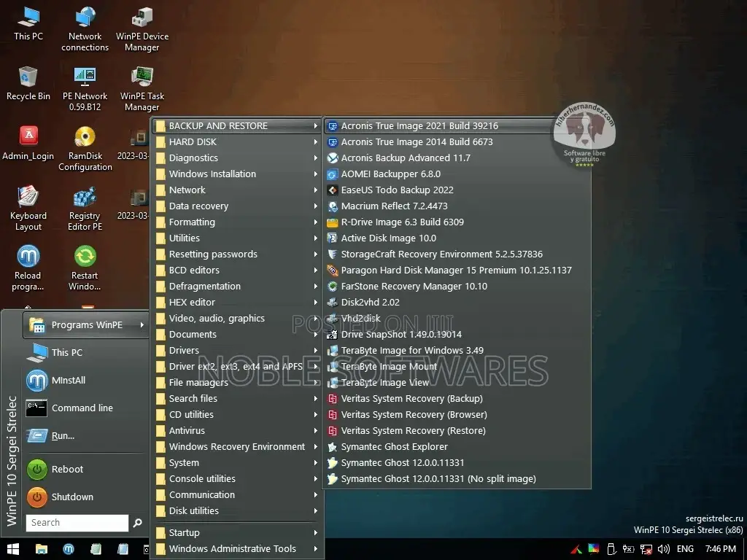Start R-Drive Image 6.3 Build 6309

pos(457,222)
